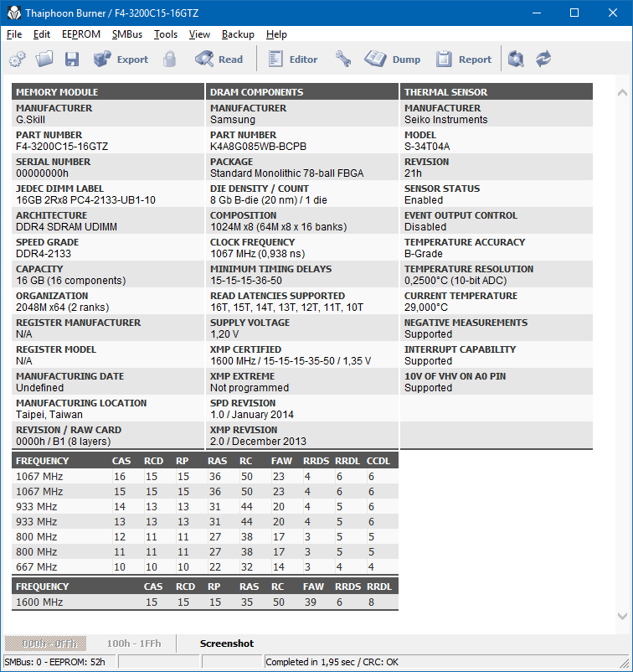Click the Taipei, Taiwan location value
This screenshot has width=633, height=672.
click(49, 415)
